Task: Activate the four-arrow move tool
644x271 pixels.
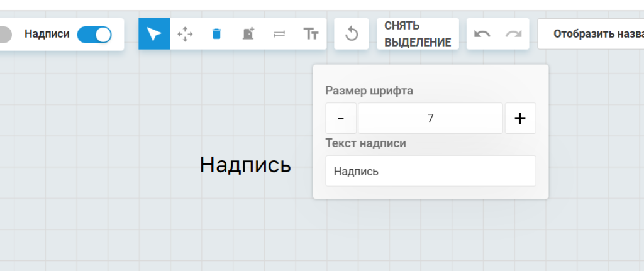Action: 186,34
